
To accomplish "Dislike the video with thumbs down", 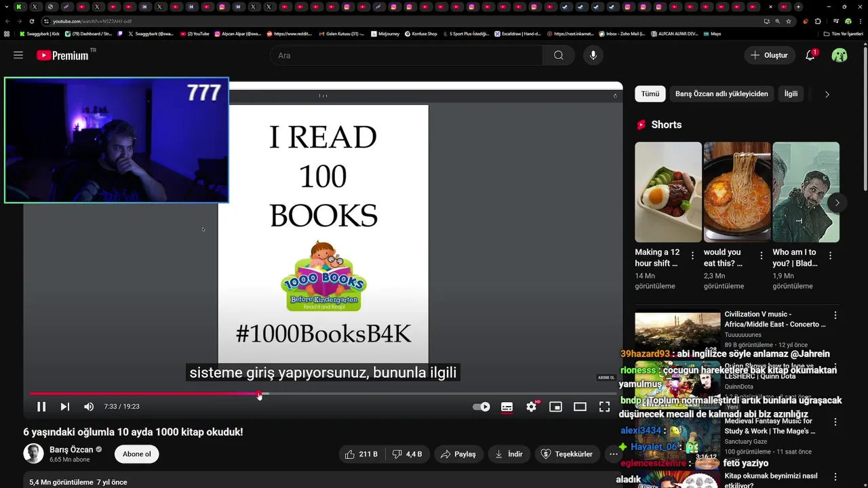I will pyautogui.click(x=409, y=454).
